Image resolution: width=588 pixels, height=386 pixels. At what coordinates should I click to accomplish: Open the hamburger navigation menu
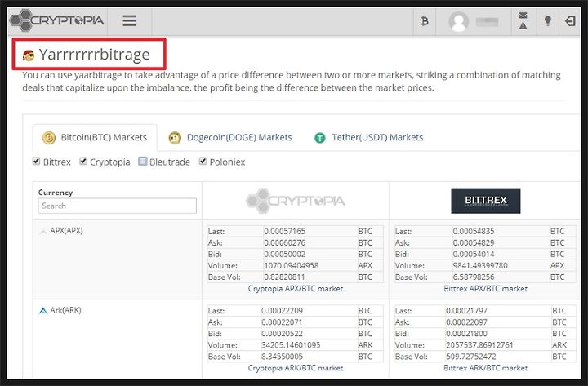(129, 20)
